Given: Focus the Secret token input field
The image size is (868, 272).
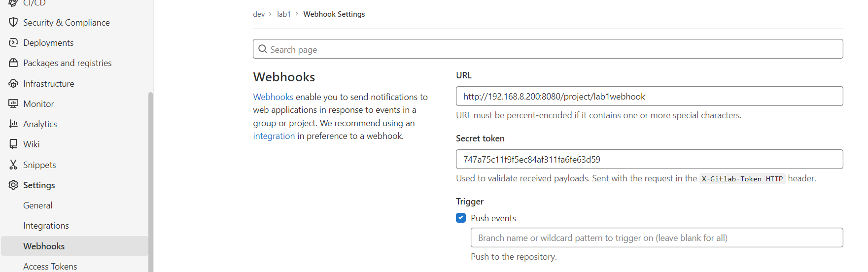Looking at the screenshot, I should pos(649,159).
